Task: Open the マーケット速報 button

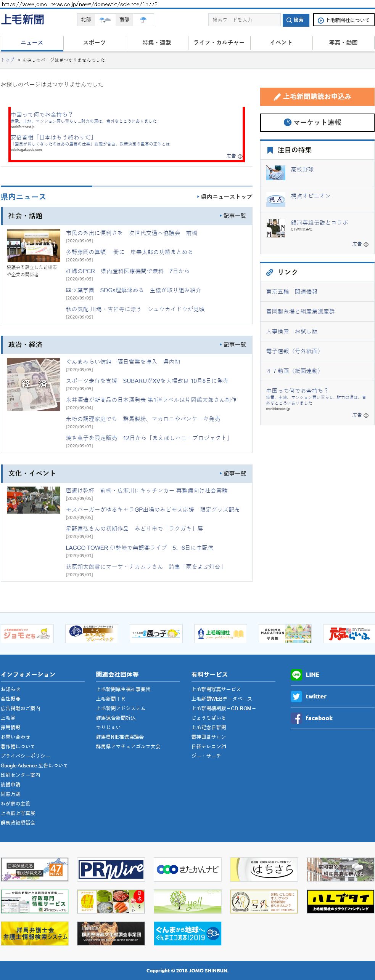Action: [317, 122]
